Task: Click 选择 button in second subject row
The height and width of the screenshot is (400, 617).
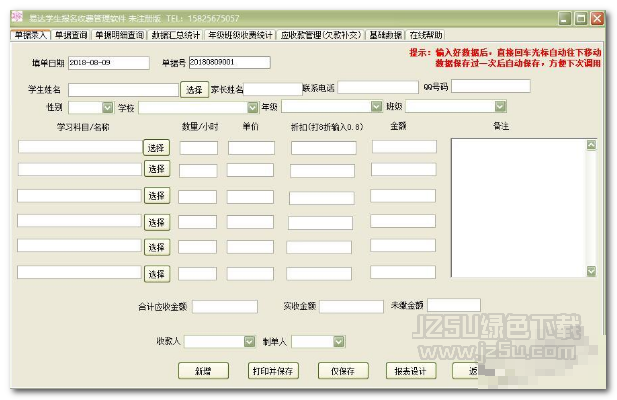Action: (x=157, y=169)
